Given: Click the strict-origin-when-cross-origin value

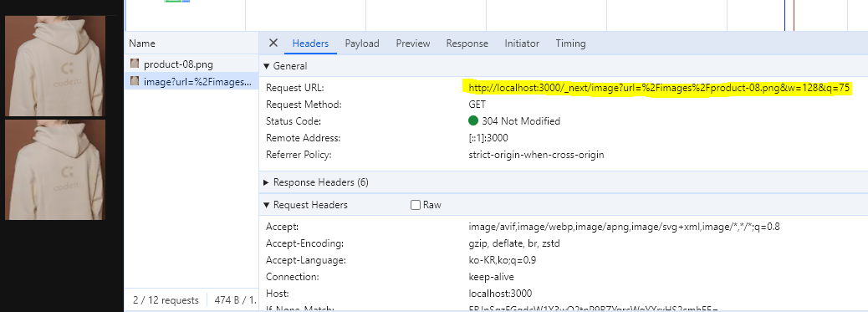Looking at the screenshot, I should 536,155.
